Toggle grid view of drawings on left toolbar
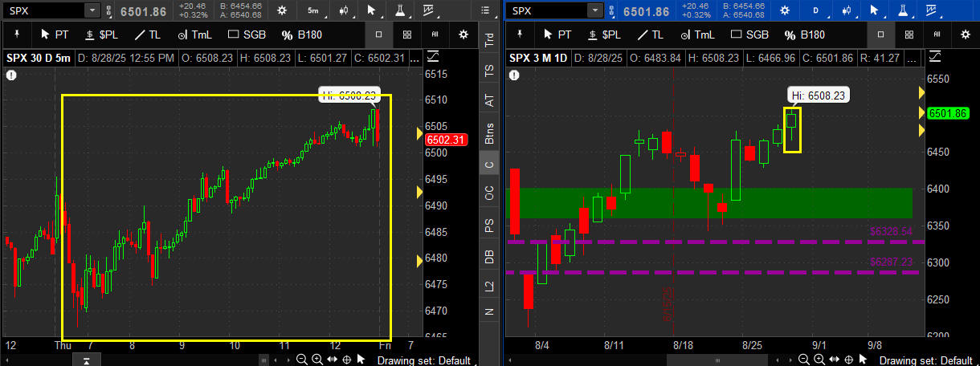This screenshot has height=366, width=980. [407, 35]
